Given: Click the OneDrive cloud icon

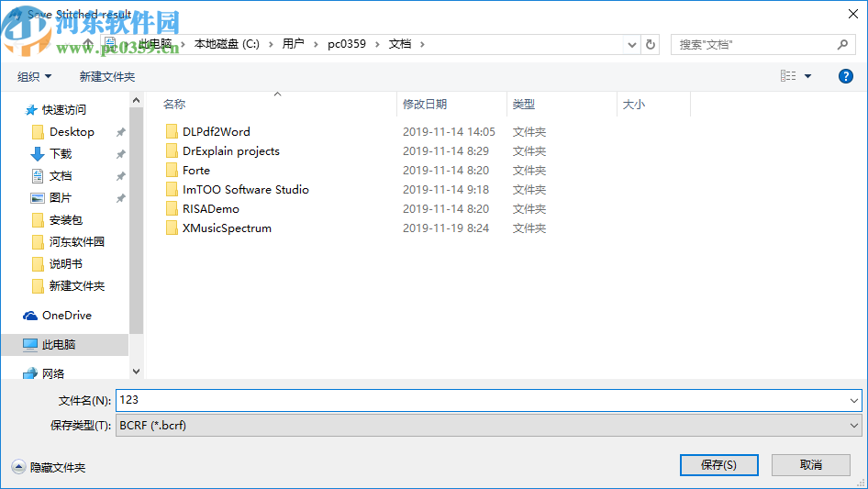Looking at the screenshot, I should coord(30,316).
